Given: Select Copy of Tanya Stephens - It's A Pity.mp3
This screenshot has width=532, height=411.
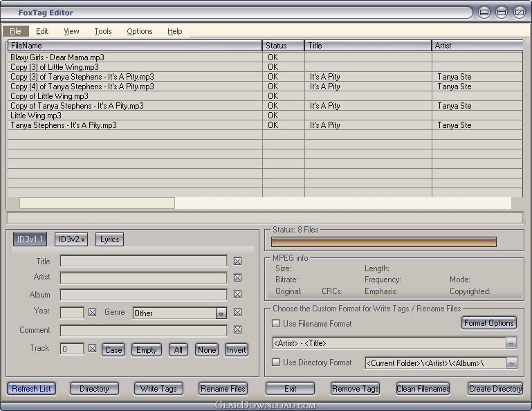Looking at the screenshot, I should tap(265, 106).
